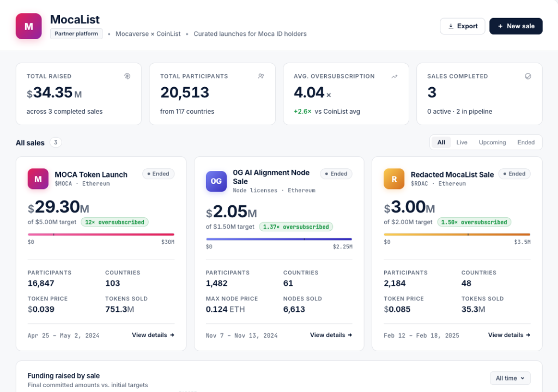Click the $29.30M raised amount

coord(58,207)
